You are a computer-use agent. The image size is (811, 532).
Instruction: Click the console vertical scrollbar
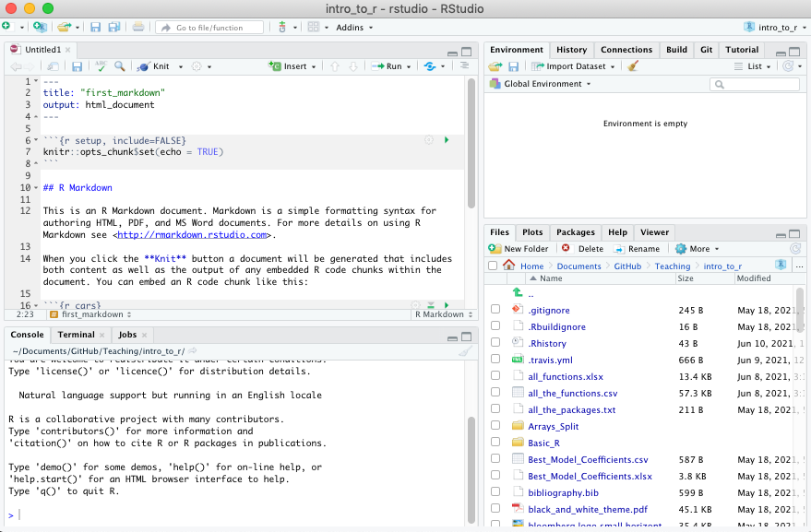[471, 469]
